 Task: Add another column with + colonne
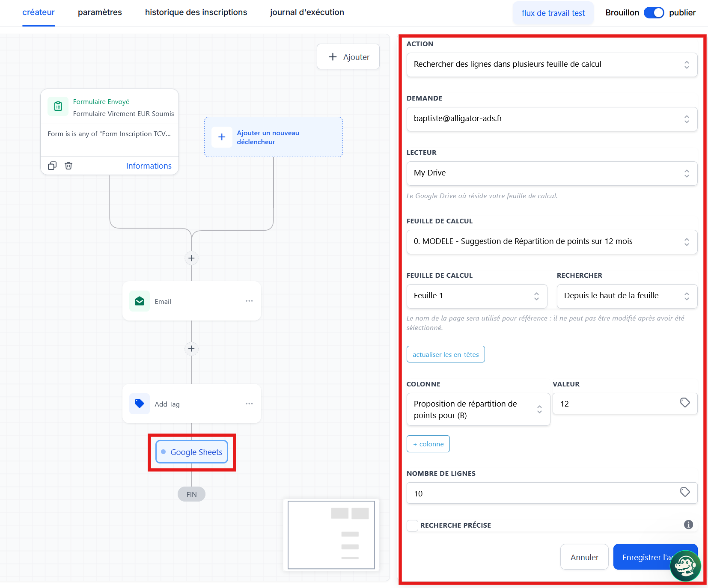pyautogui.click(x=428, y=444)
